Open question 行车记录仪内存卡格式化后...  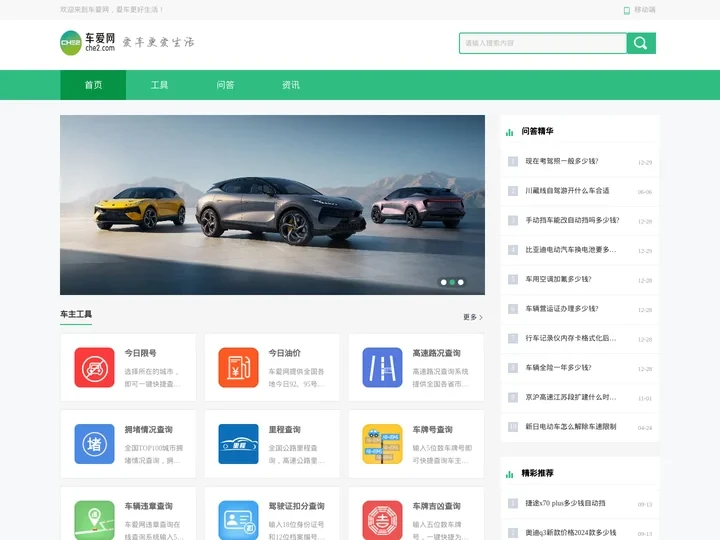571,338
